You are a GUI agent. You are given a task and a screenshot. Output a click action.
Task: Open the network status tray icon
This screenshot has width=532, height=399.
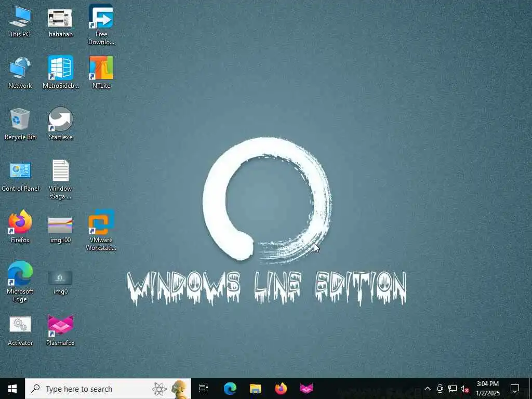point(453,389)
